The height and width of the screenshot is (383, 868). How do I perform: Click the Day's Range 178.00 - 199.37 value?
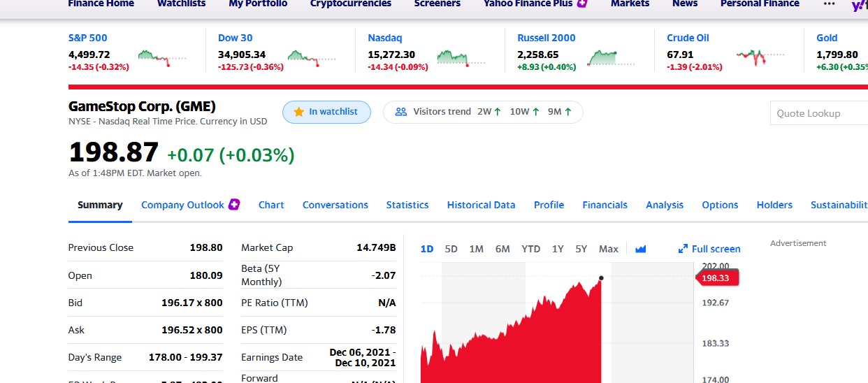[186, 357]
